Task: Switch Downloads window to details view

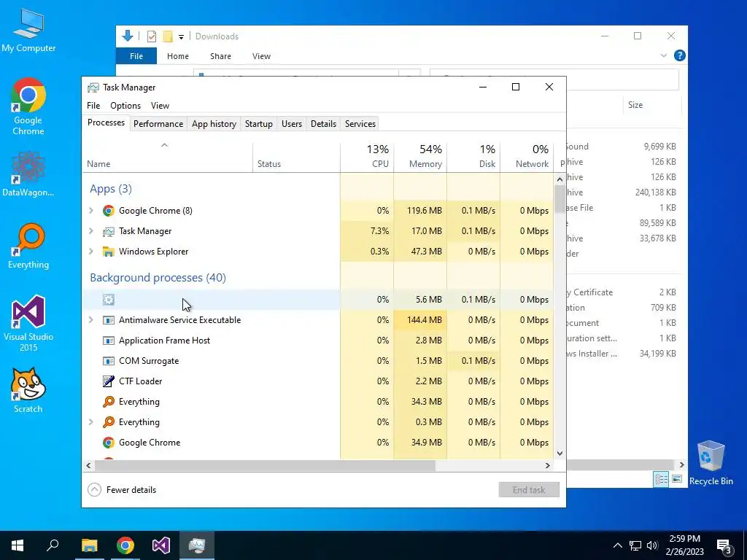Action: point(661,479)
